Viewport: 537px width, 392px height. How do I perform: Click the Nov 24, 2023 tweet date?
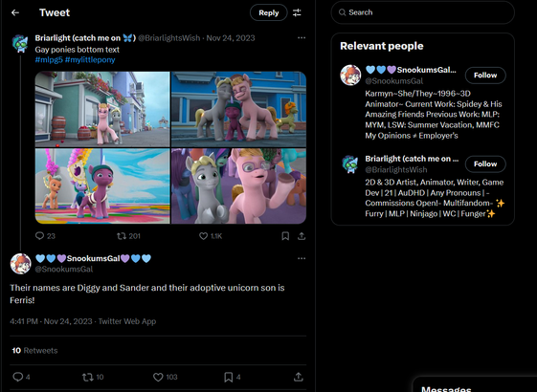(231, 38)
